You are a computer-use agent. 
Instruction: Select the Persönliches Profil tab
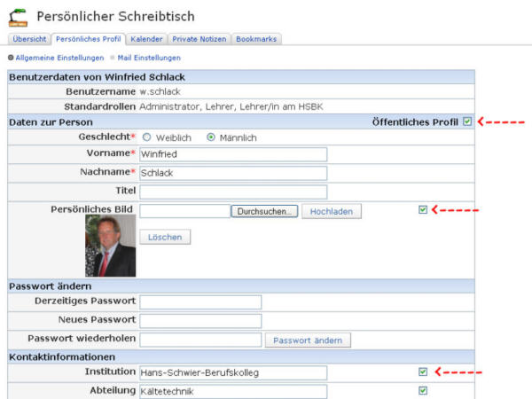click(x=88, y=39)
